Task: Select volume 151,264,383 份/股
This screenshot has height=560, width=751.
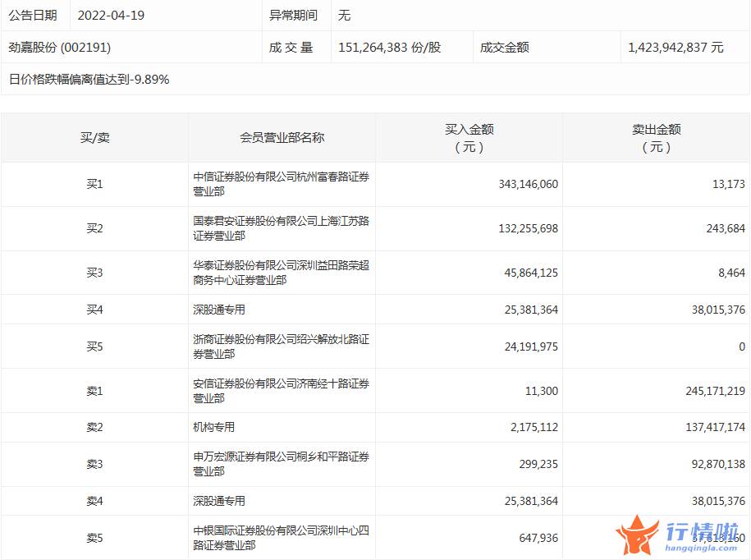Action: [x=389, y=48]
